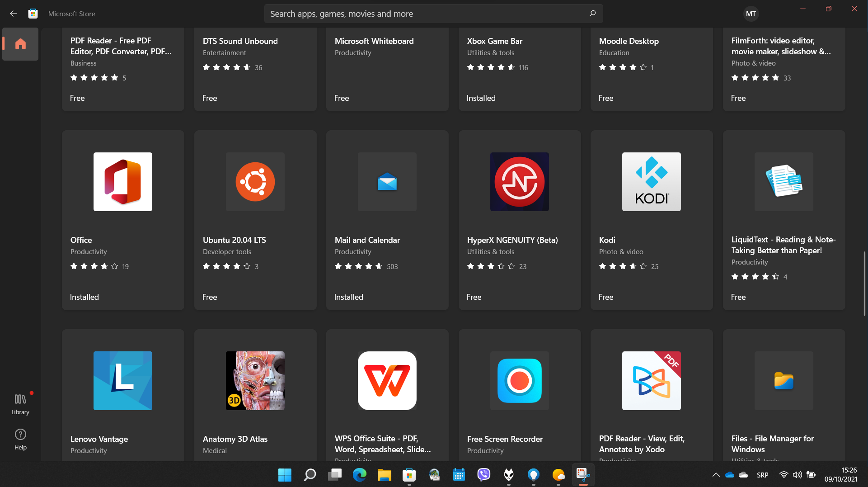868x487 pixels.
Task: Click the Files - File Manager for Windows title
Action: click(773, 444)
